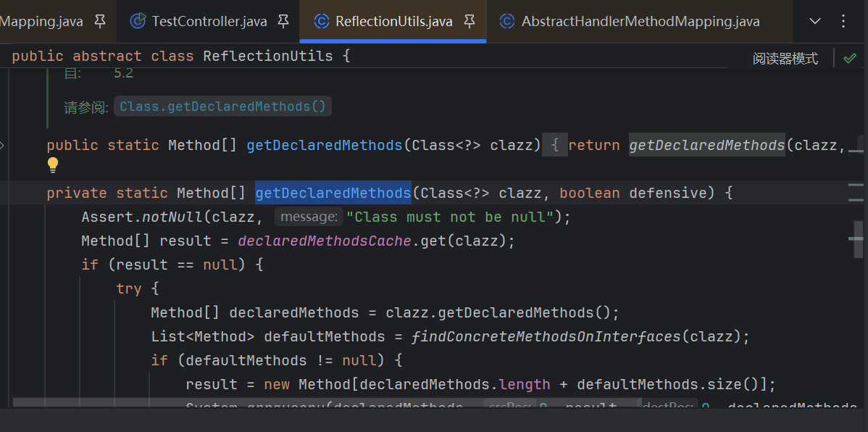Click highlighted getDeclaredMethods private method name

pyautogui.click(x=333, y=193)
